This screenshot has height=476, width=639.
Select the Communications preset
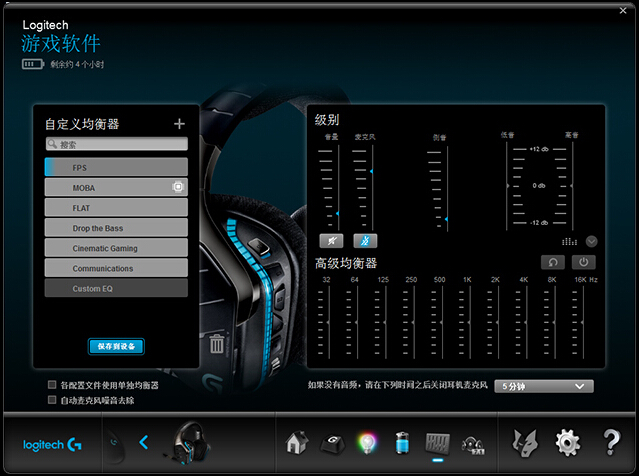pyautogui.click(x=116, y=268)
